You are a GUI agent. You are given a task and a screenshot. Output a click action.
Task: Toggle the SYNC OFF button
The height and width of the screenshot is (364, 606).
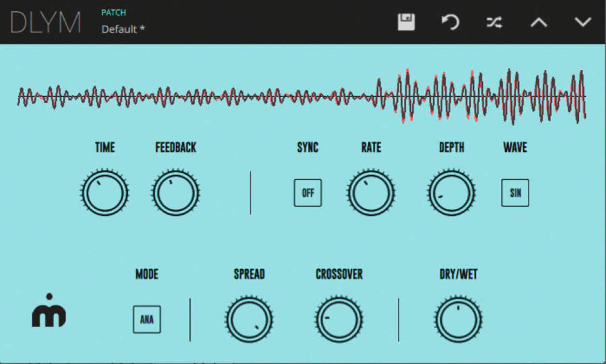pyautogui.click(x=308, y=193)
